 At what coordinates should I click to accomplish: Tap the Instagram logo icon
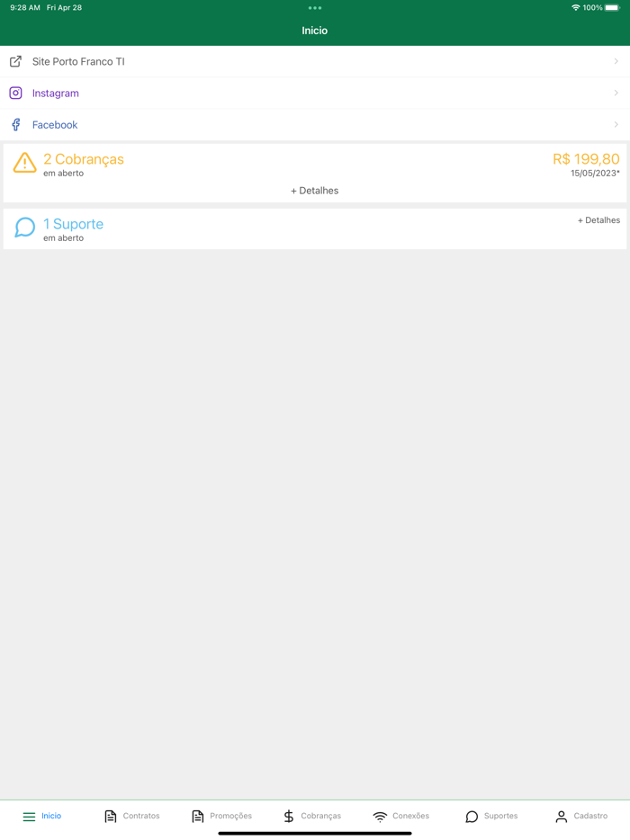click(x=15, y=94)
